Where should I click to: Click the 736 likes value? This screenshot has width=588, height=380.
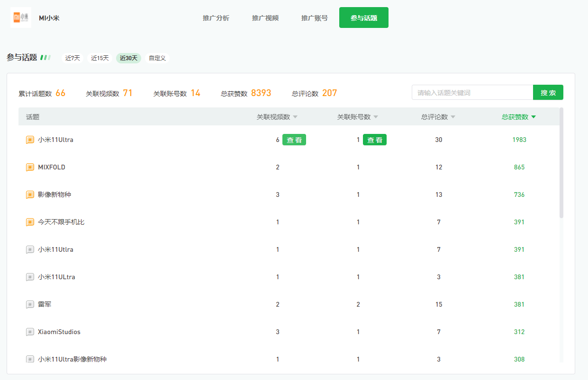point(519,194)
